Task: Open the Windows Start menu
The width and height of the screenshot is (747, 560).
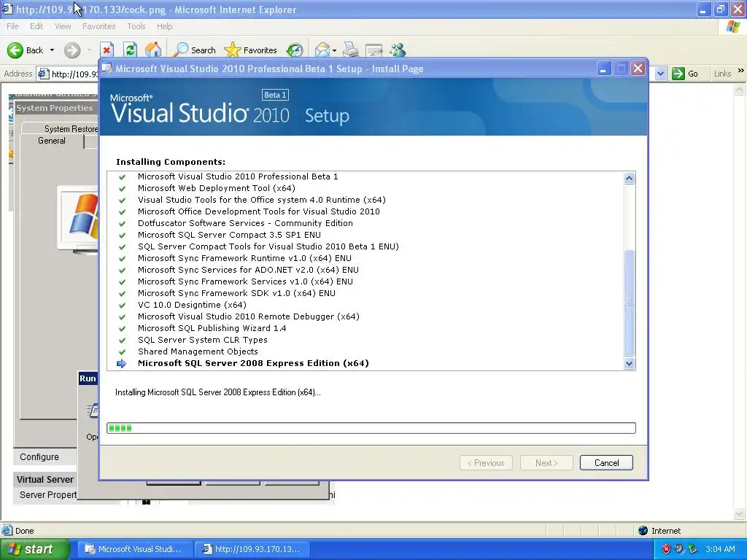Action: pos(35,550)
